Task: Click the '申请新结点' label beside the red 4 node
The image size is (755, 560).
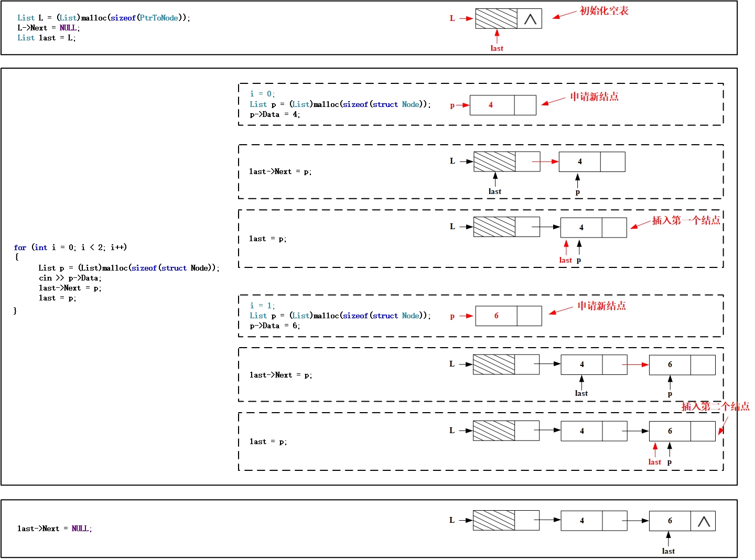Action: [x=595, y=96]
